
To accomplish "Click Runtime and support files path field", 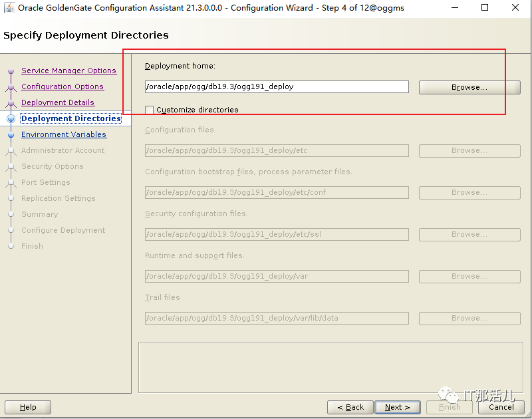I will [277, 276].
